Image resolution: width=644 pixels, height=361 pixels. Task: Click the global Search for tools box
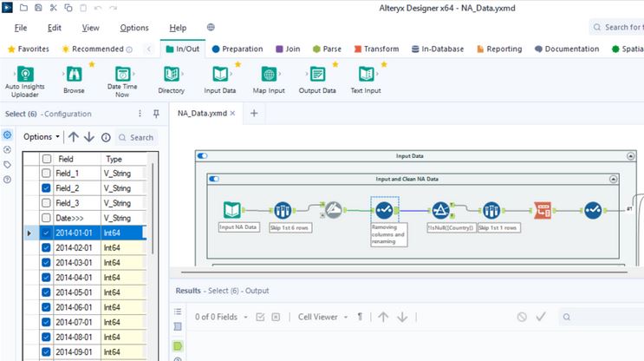pyautogui.click(x=617, y=27)
